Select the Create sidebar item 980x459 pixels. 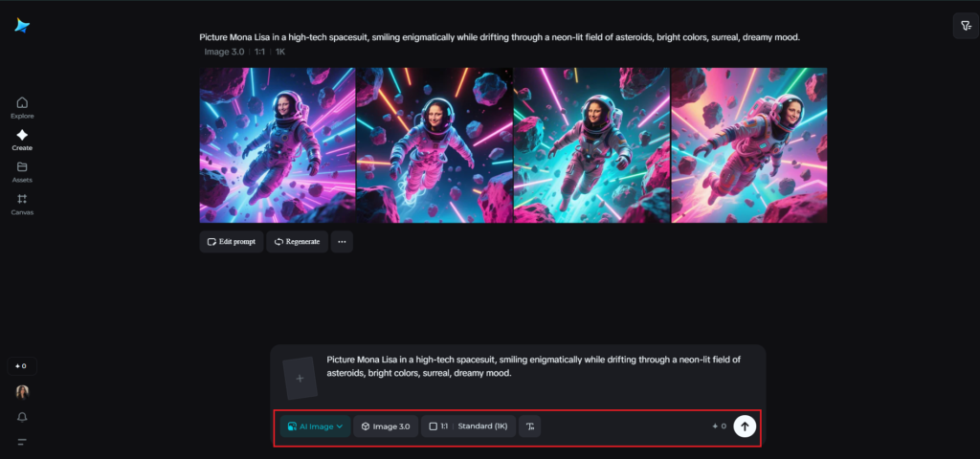(22, 140)
